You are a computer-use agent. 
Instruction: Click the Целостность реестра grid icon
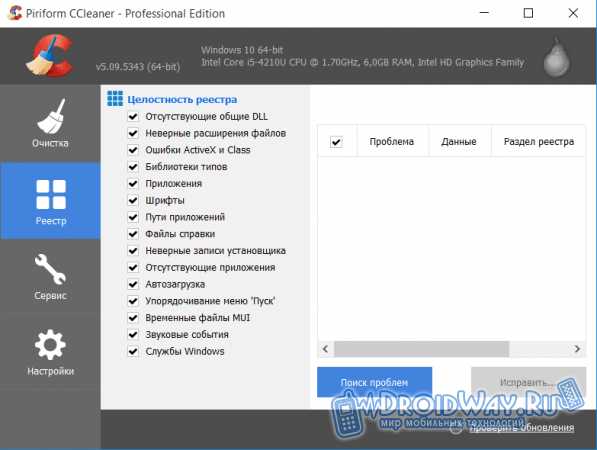tap(115, 99)
